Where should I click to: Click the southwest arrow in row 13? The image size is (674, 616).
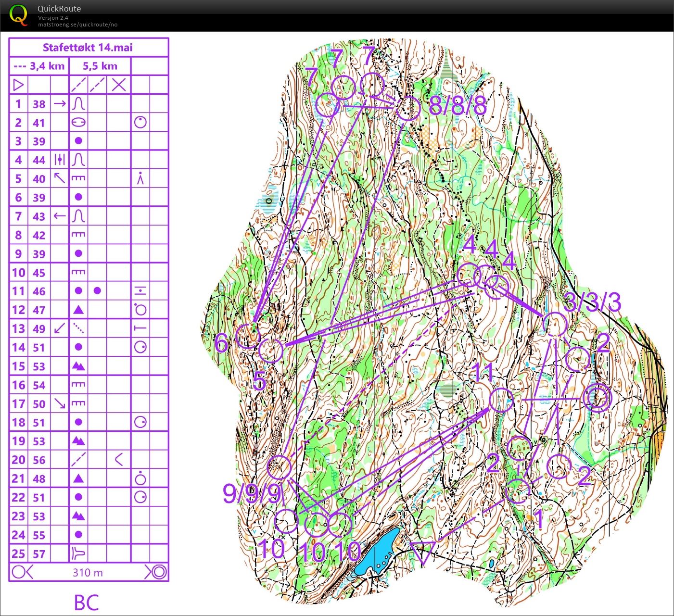point(60,328)
